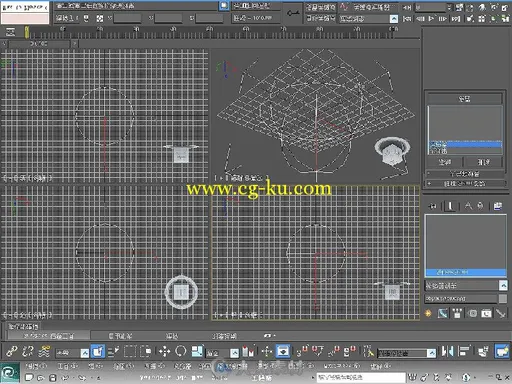Viewport: 512px width, 384px height.
Task: Expand the rollout marked with plus
Action: [466, 183]
